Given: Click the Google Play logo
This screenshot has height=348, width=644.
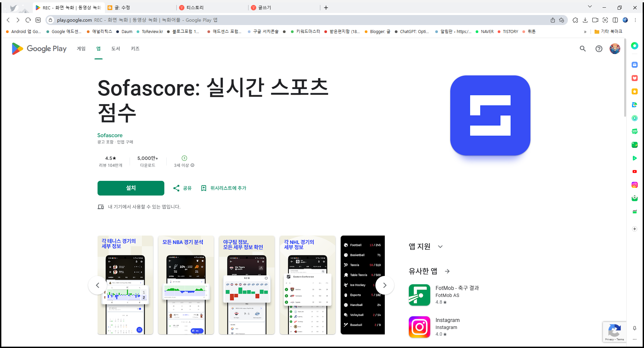Looking at the screenshot, I should pyautogui.click(x=39, y=49).
